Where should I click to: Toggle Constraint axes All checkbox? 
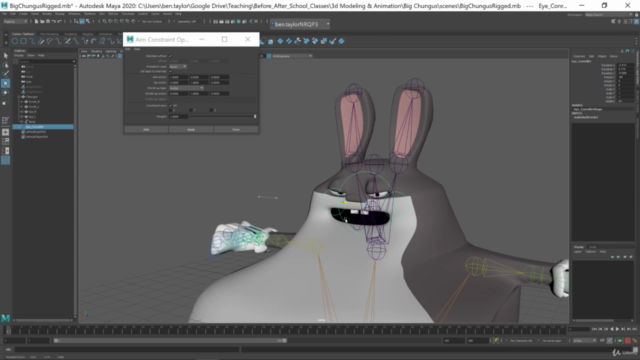[x=170, y=105]
